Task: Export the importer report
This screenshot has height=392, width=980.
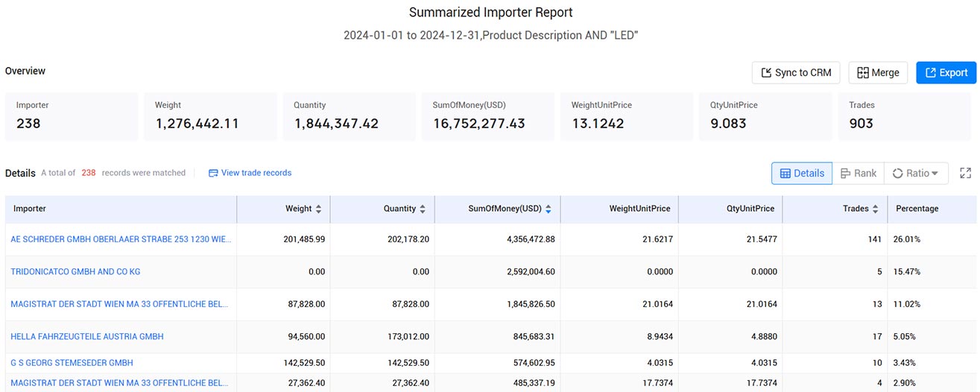Action: pos(946,72)
